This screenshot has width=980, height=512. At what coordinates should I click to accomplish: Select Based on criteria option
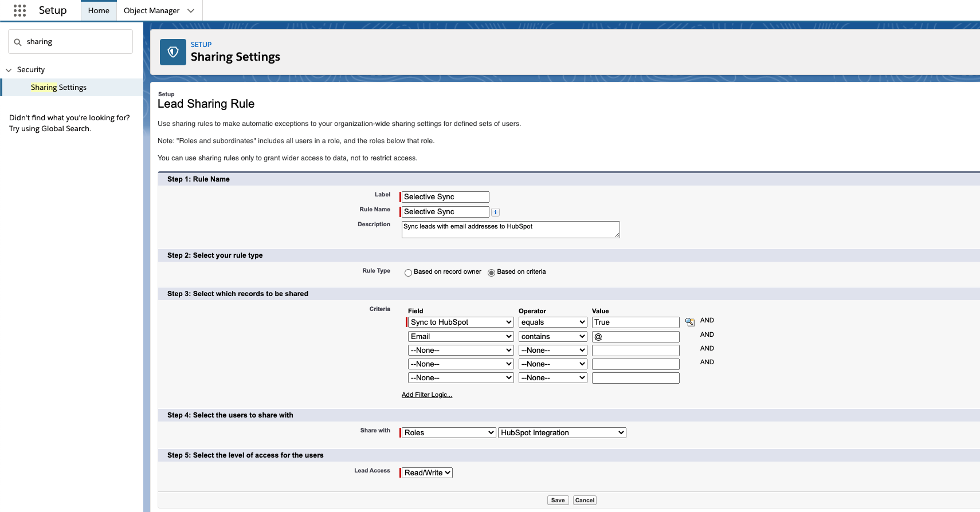[x=491, y=273]
